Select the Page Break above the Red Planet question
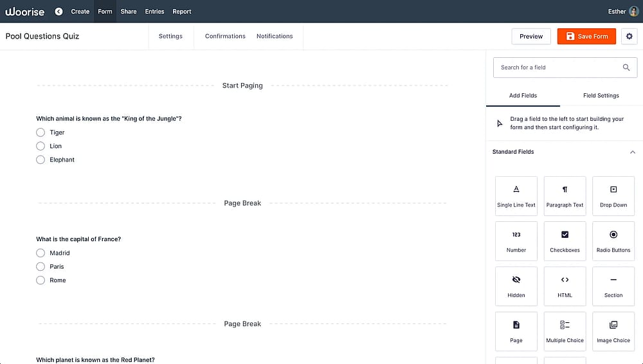This screenshot has height=364, width=643. (242, 323)
